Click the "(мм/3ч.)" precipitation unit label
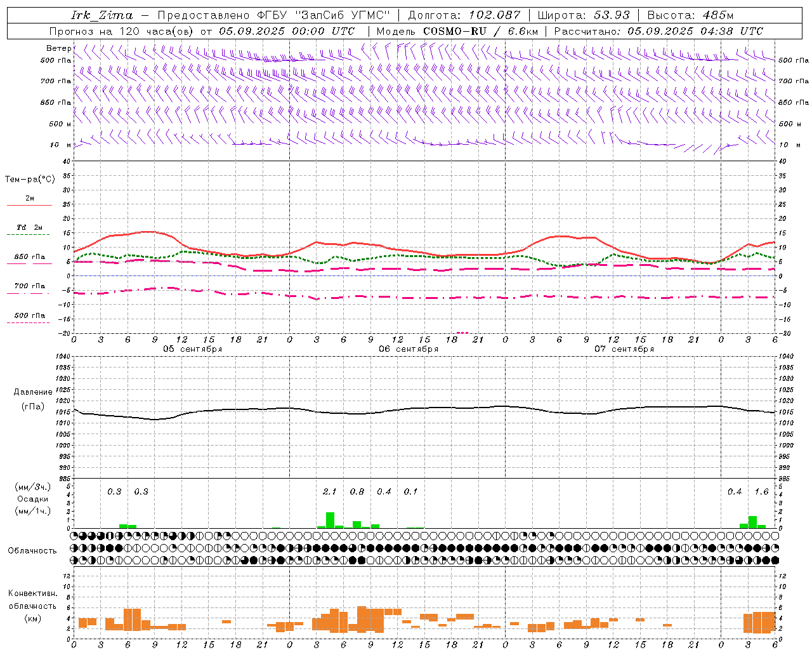Image resolution: width=812 pixels, height=650 pixels. pyautogui.click(x=33, y=487)
